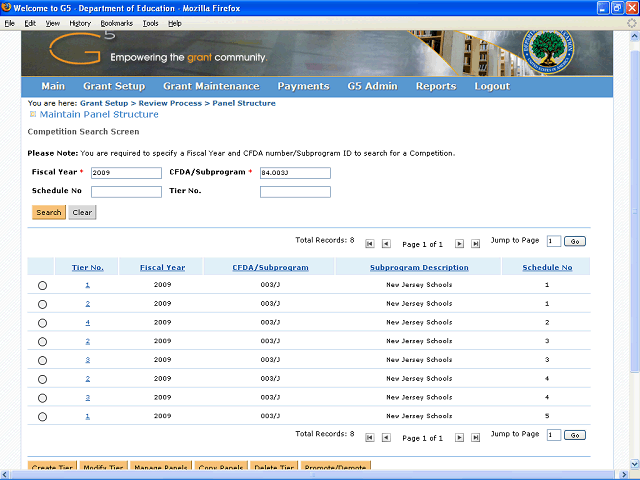The image size is (640, 480).
Task: Click bottom next page arrow icon
Action: (460, 437)
